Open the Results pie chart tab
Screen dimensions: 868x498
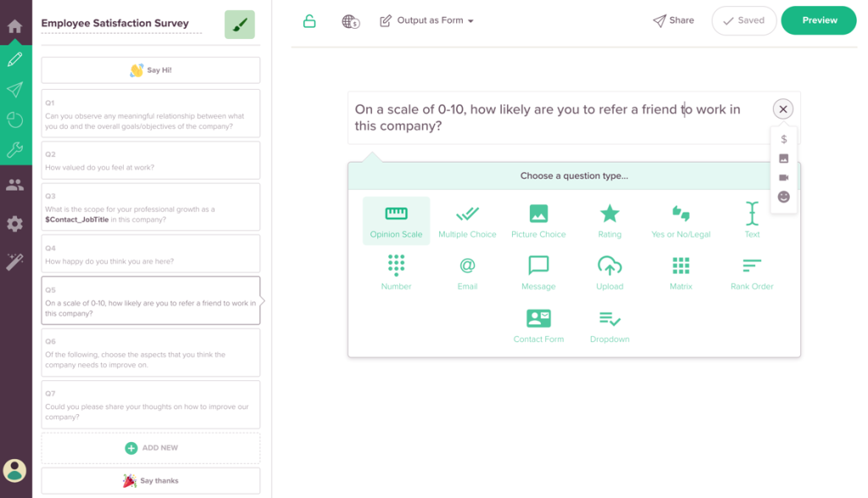[x=14, y=122]
